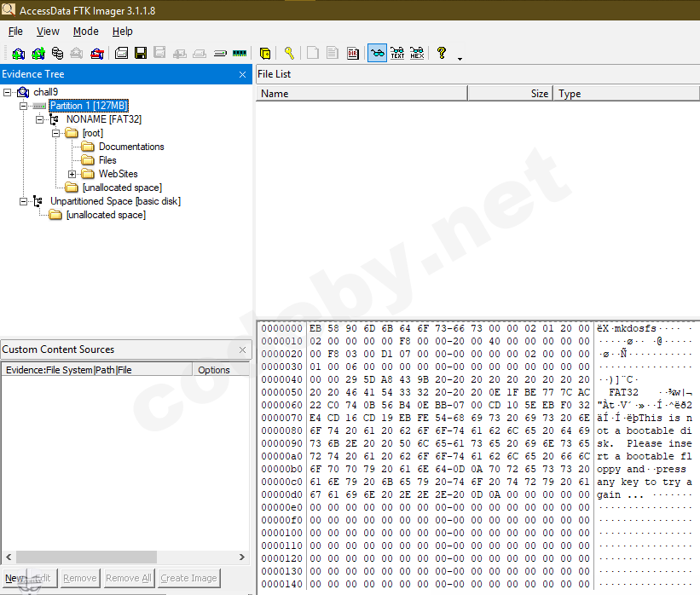Toggle automatic view mode with glasses icon
This screenshot has height=595, width=700.
click(x=377, y=53)
